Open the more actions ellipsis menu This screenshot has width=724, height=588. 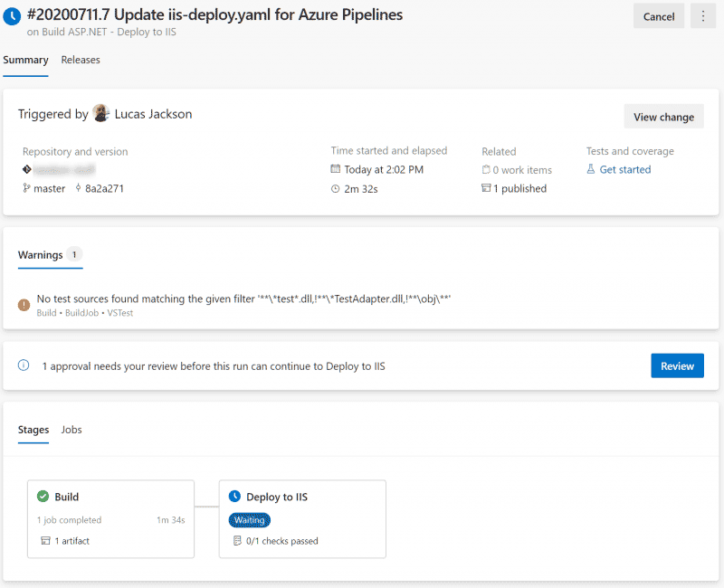[x=703, y=16]
